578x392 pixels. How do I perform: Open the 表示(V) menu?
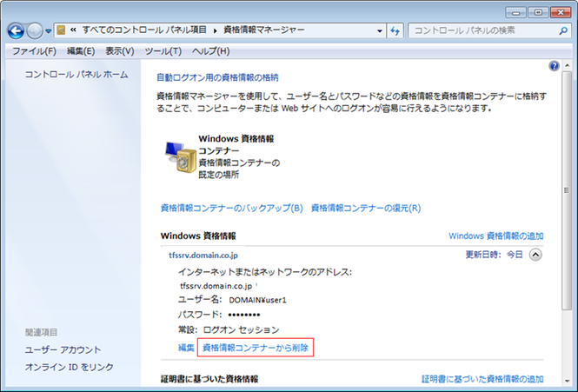(x=120, y=51)
